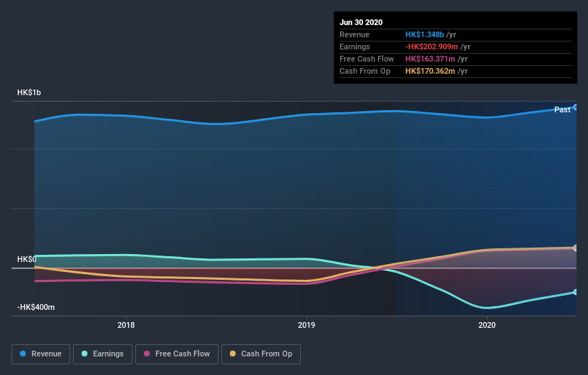Click the HK$170.362m cash from op value
Image resolution: width=588 pixels, height=375 pixels.
click(x=430, y=71)
